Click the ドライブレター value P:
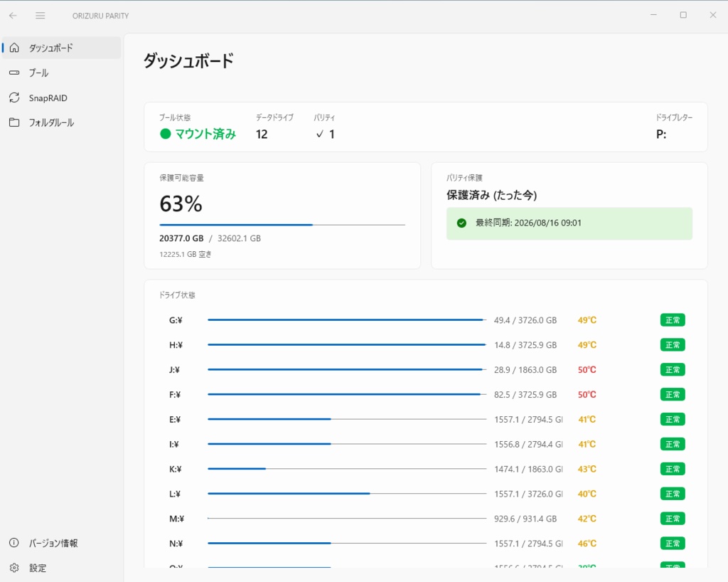 click(661, 134)
